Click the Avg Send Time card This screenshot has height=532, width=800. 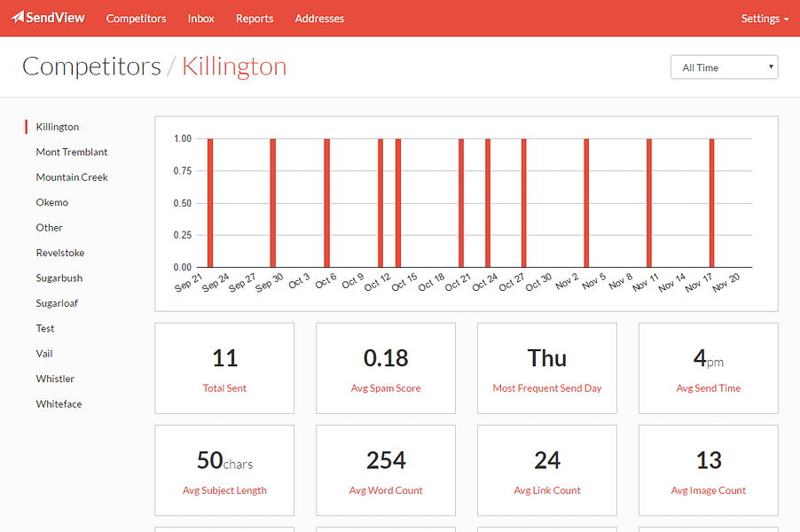(708, 368)
